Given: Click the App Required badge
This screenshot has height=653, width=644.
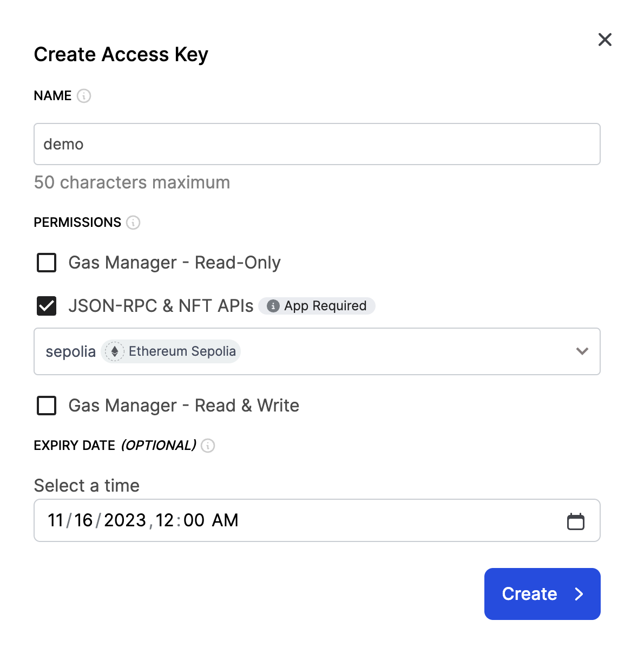Looking at the screenshot, I should coord(317,305).
